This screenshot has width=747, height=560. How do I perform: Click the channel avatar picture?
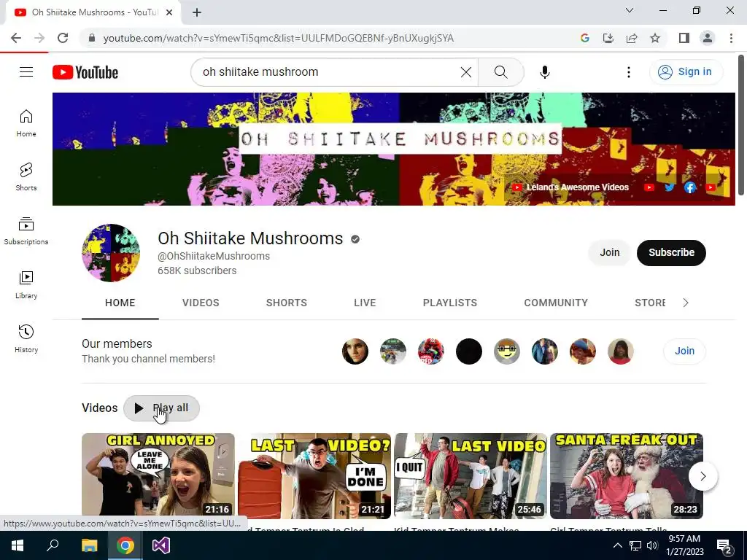(111, 253)
